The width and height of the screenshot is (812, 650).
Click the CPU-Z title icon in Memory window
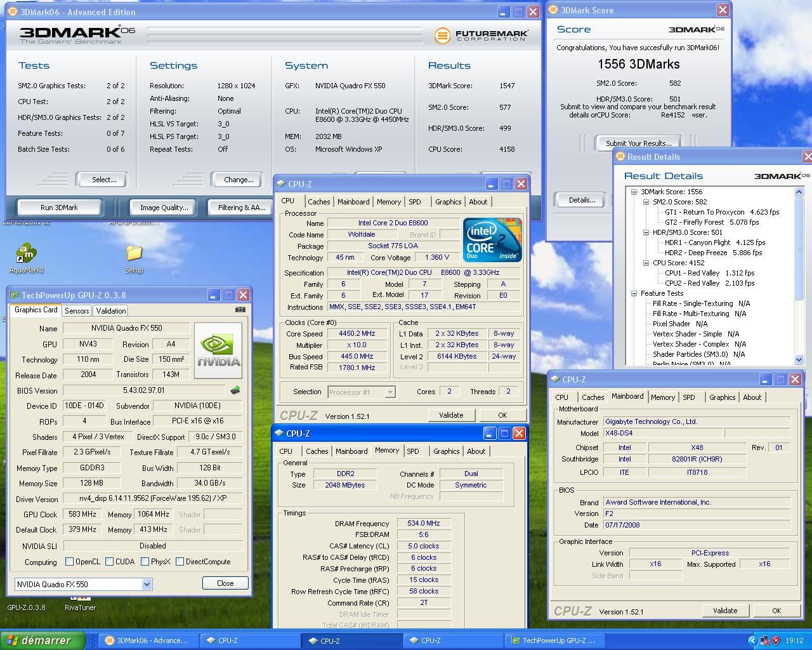pyautogui.click(x=279, y=434)
